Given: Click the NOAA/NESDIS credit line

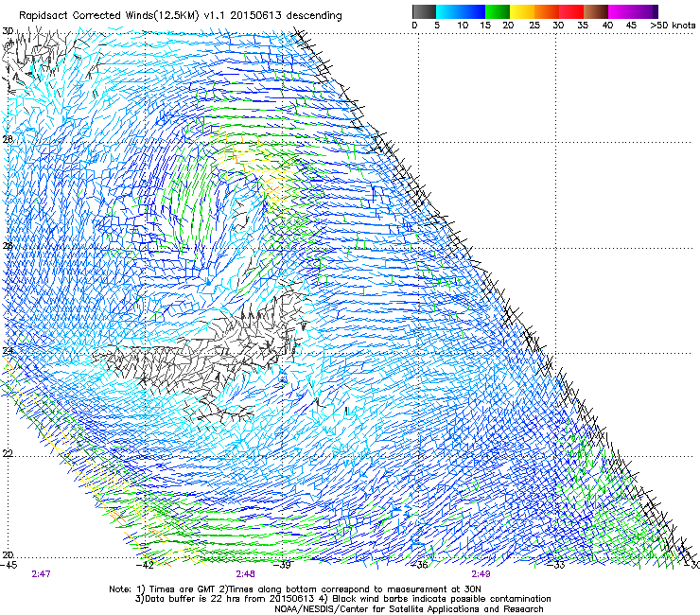Looking at the screenshot, I should pos(409,609).
